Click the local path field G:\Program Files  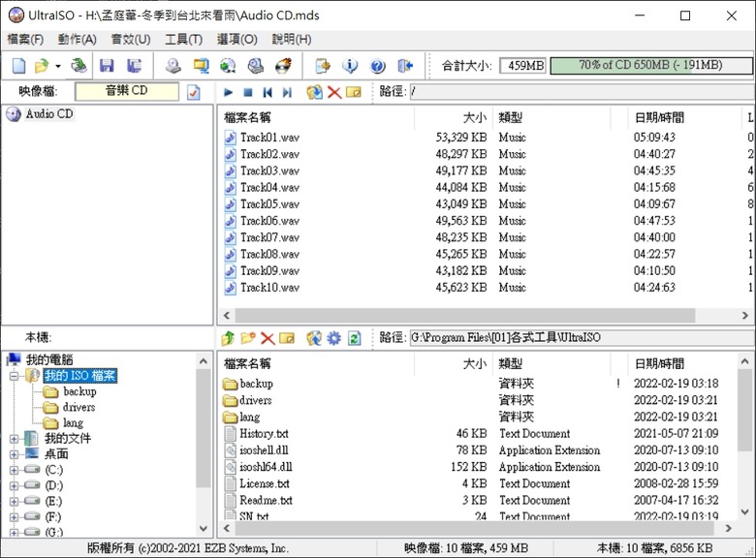583,338
